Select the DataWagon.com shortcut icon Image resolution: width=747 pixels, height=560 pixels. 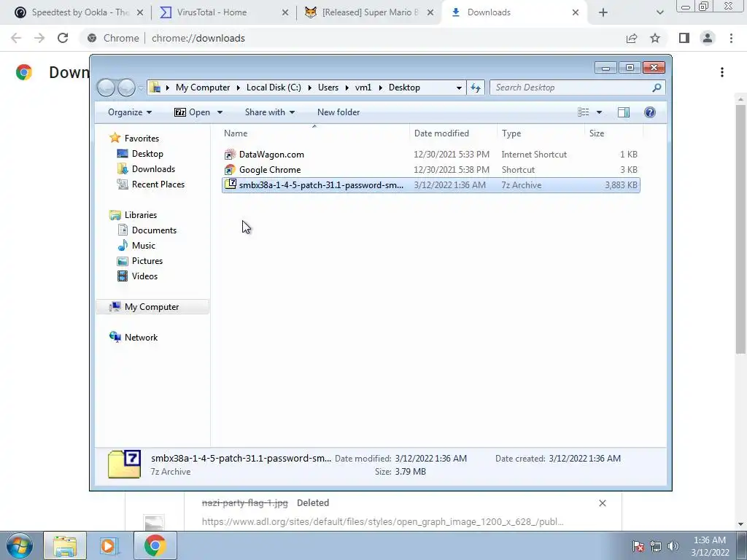click(x=230, y=155)
